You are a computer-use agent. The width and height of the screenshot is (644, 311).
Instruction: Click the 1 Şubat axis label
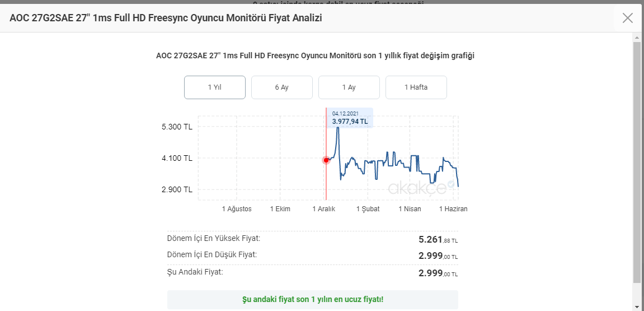(368, 209)
